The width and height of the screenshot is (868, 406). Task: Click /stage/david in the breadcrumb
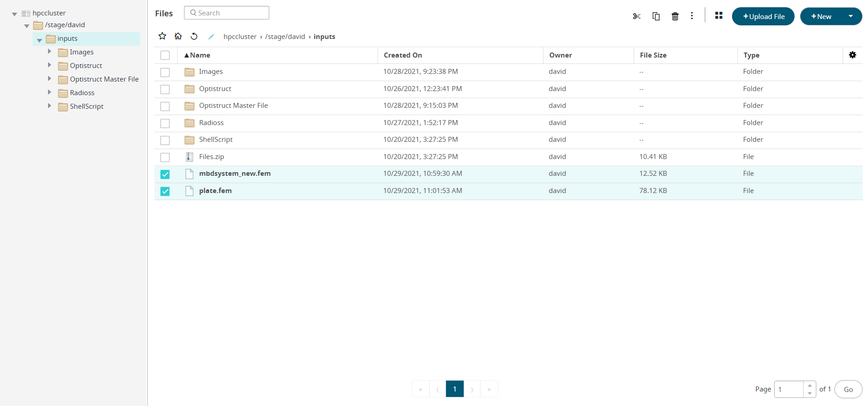[285, 37]
